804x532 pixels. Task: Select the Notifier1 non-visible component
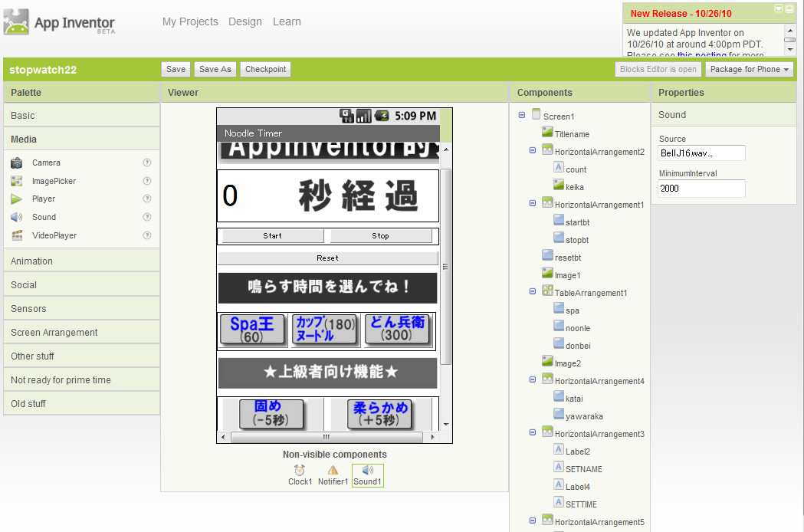click(333, 475)
